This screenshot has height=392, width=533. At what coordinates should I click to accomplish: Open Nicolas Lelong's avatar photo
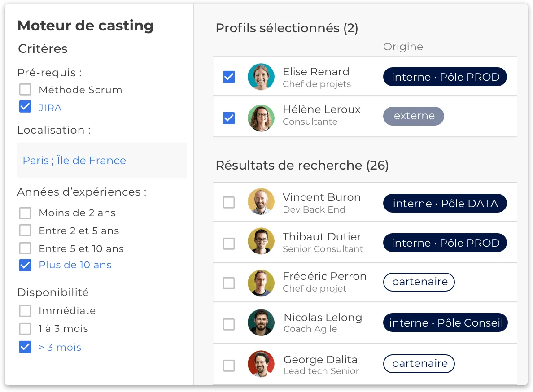(261, 322)
